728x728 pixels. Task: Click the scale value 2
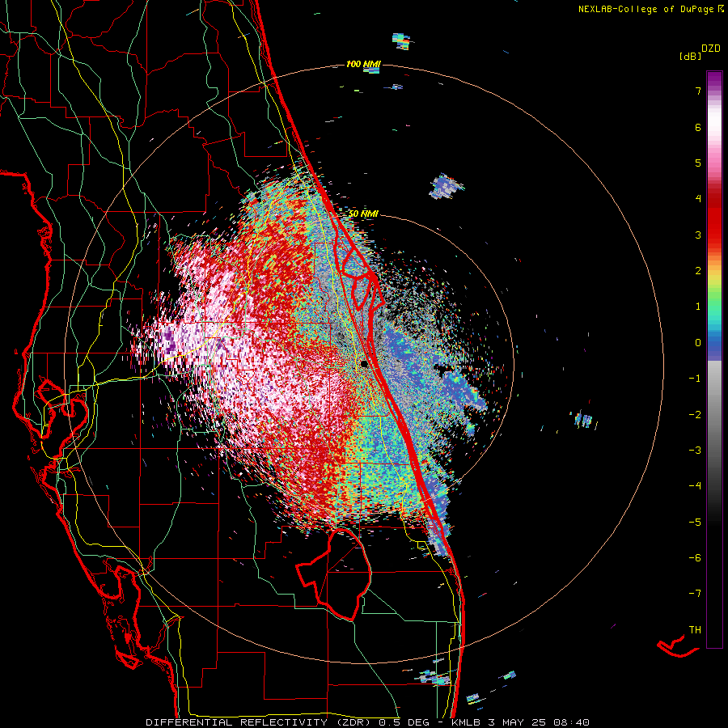point(698,271)
